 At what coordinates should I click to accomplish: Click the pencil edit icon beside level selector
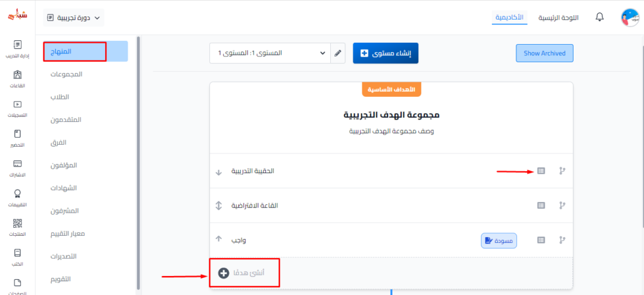tap(338, 53)
